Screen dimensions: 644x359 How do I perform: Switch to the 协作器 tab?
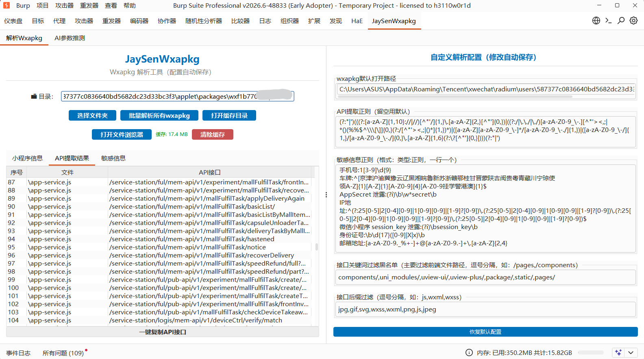(x=167, y=21)
